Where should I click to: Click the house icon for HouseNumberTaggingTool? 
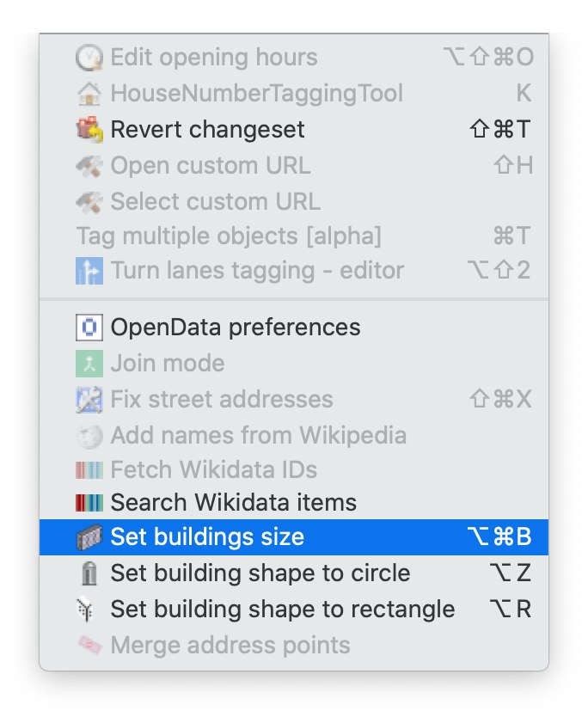89,94
